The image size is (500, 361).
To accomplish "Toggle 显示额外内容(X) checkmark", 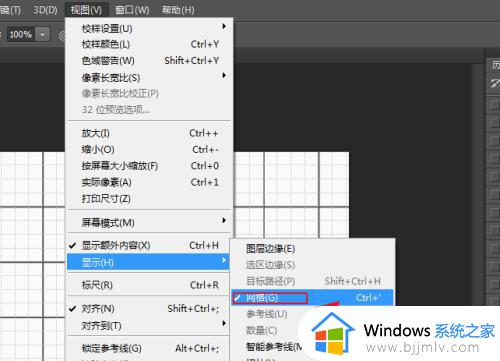I will coord(149,246).
